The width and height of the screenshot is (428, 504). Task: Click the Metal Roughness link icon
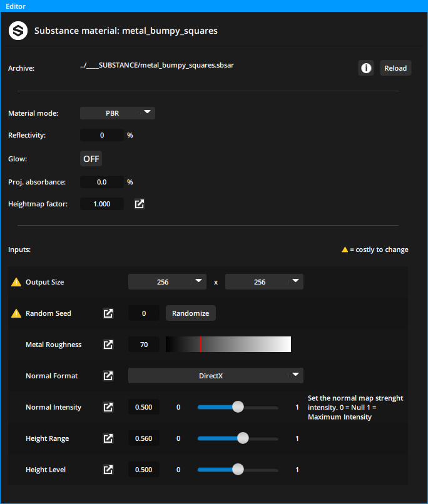click(x=108, y=345)
